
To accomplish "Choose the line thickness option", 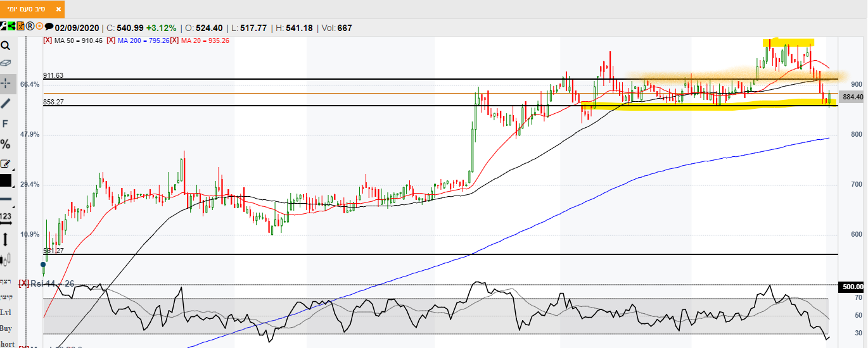I will [6, 199].
